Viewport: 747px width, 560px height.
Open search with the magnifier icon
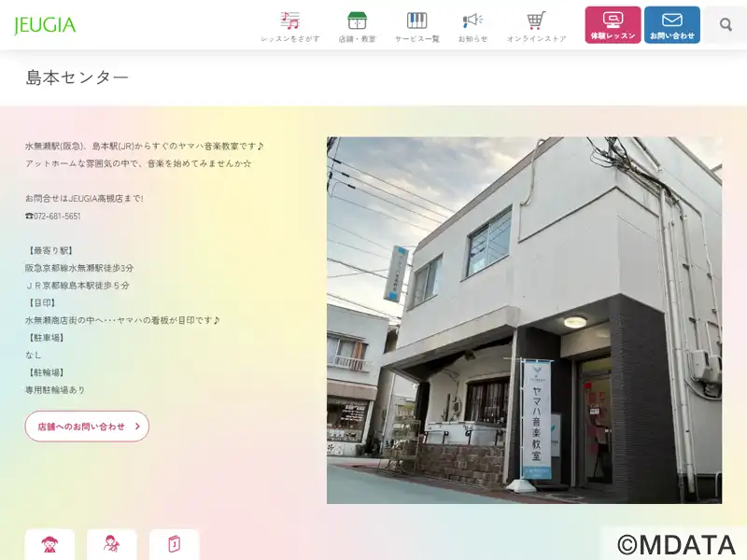(726, 25)
